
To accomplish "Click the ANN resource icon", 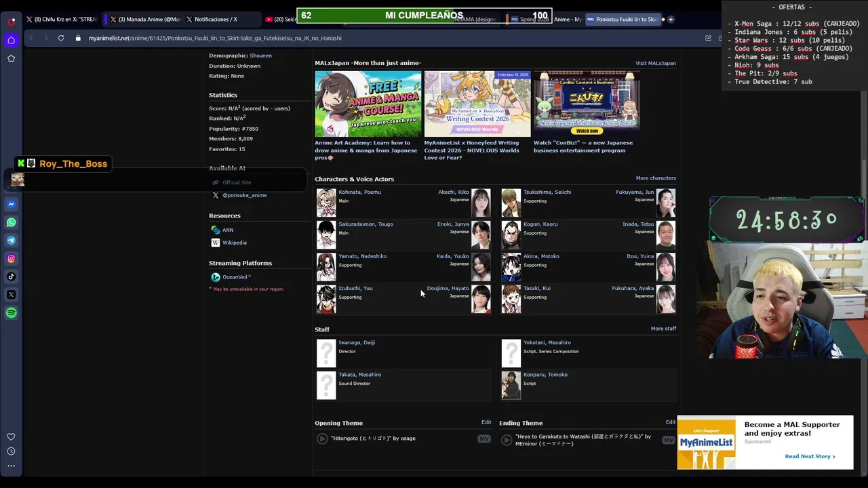I will [x=216, y=230].
